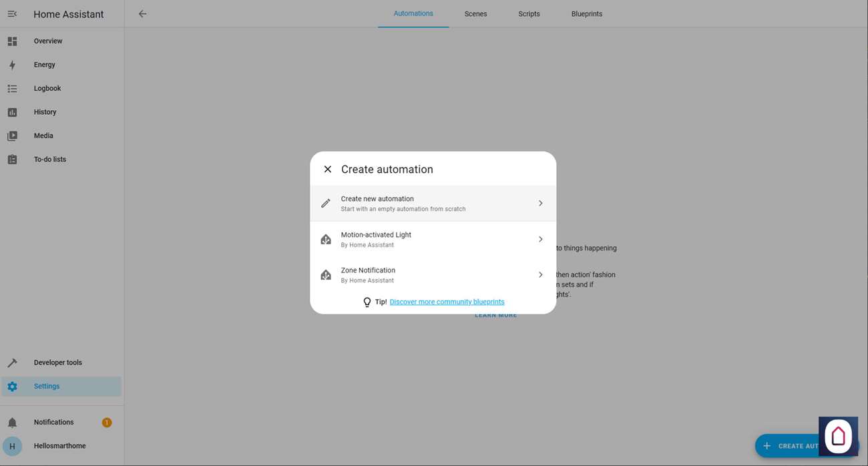The height and width of the screenshot is (466, 868).
Task: Open Notifications in the sidebar
Action: click(x=61, y=423)
